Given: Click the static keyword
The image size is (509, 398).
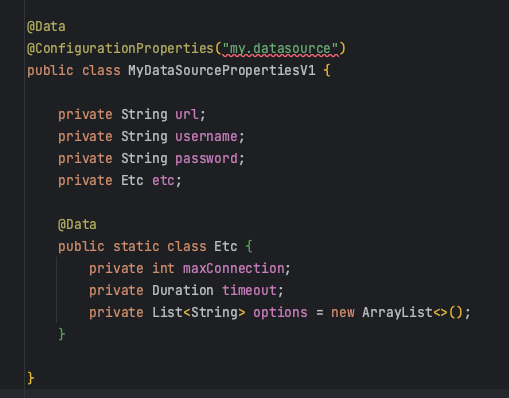Looking at the screenshot, I should coord(136,247).
